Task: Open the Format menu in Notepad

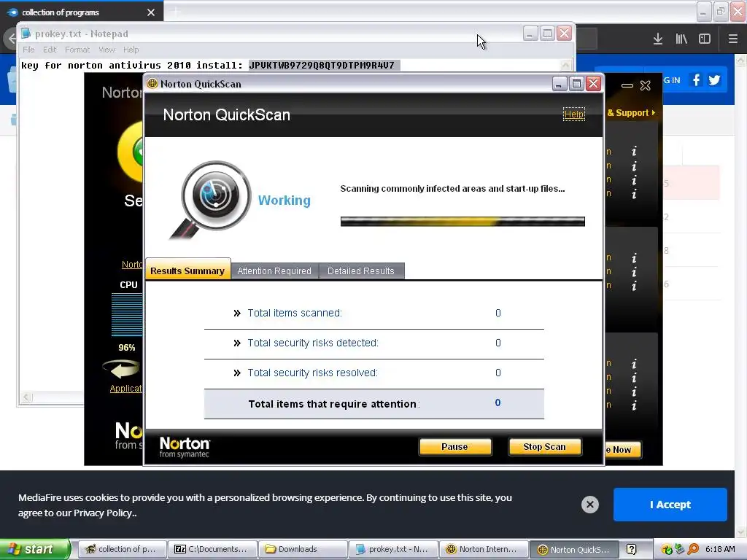Action: click(x=77, y=50)
